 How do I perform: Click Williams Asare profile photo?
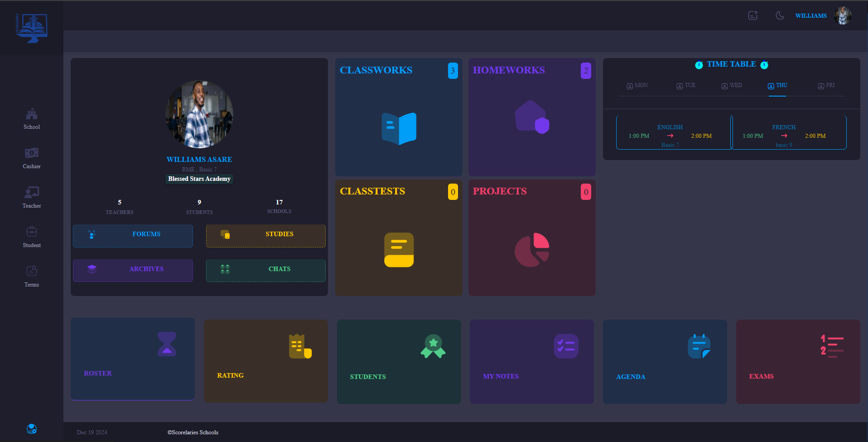pos(199,114)
